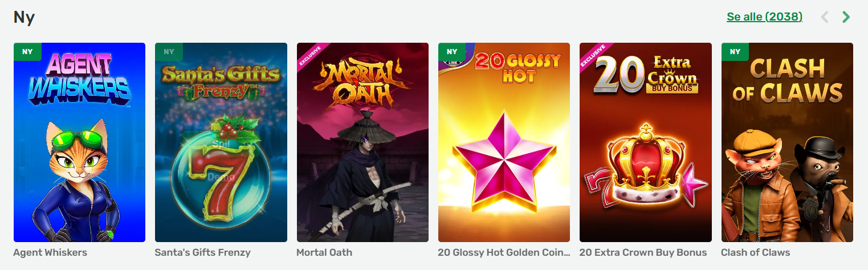Open the Clash of Claws game thumbnail
Image resolution: width=868 pixels, height=270 pixels.
coord(787,142)
